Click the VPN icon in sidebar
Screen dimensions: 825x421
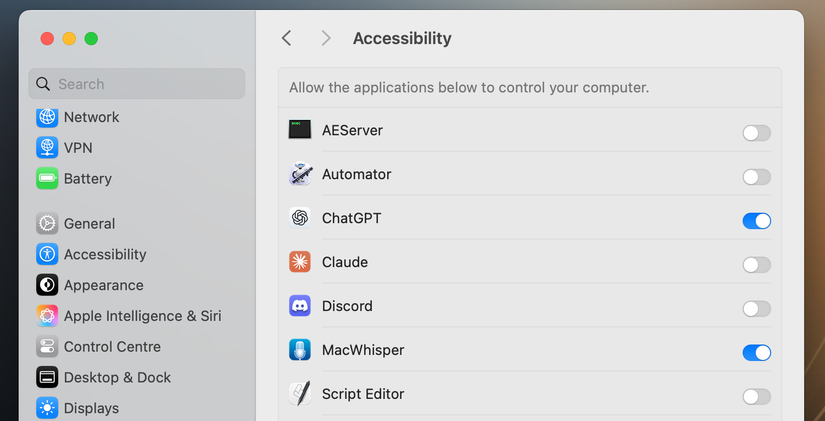click(x=47, y=147)
